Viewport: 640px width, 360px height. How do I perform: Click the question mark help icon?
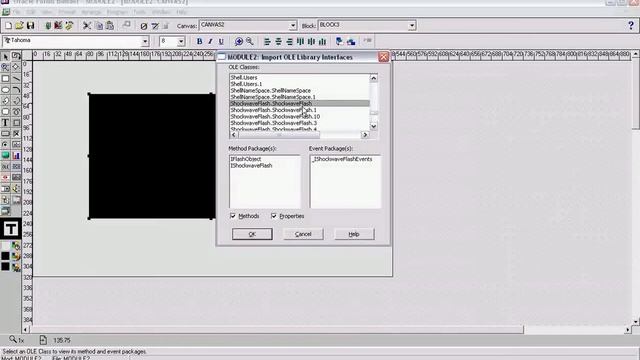click(631, 25)
